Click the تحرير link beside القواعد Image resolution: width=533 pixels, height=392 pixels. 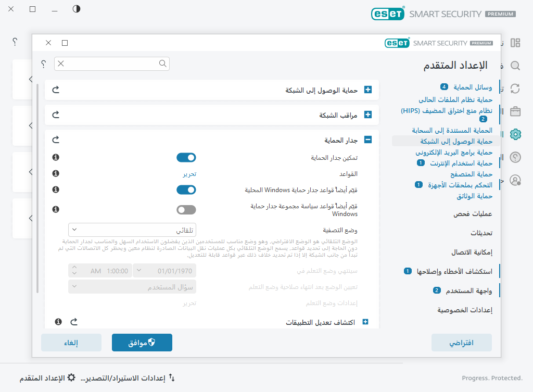pyautogui.click(x=189, y=173)
